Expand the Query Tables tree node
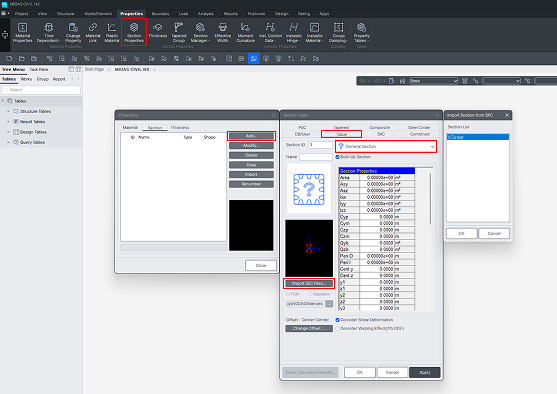 pos(8,142)
